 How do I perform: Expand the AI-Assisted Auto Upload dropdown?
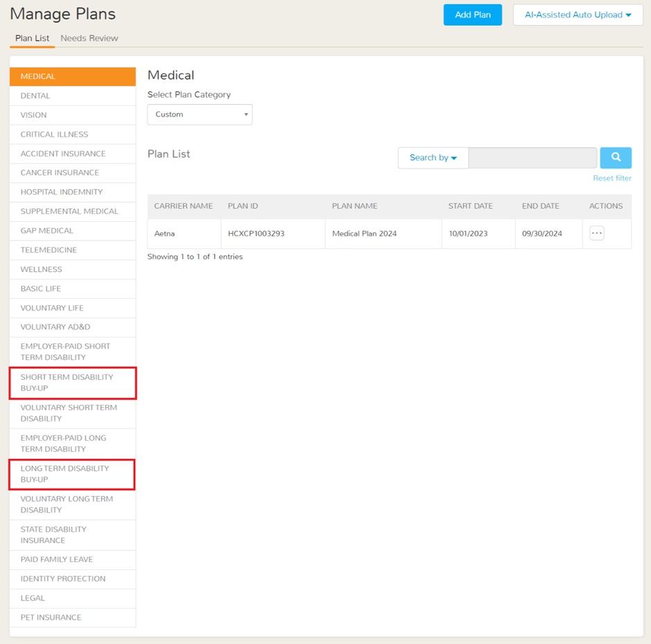[578, 15]
